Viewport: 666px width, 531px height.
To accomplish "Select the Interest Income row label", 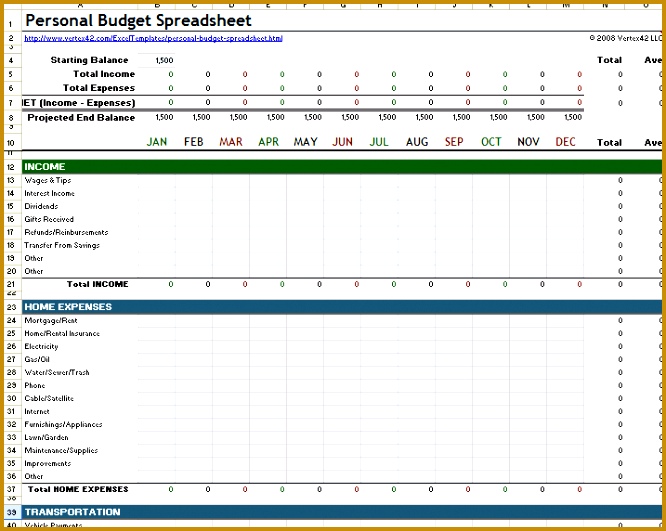I will coord(49,193).
